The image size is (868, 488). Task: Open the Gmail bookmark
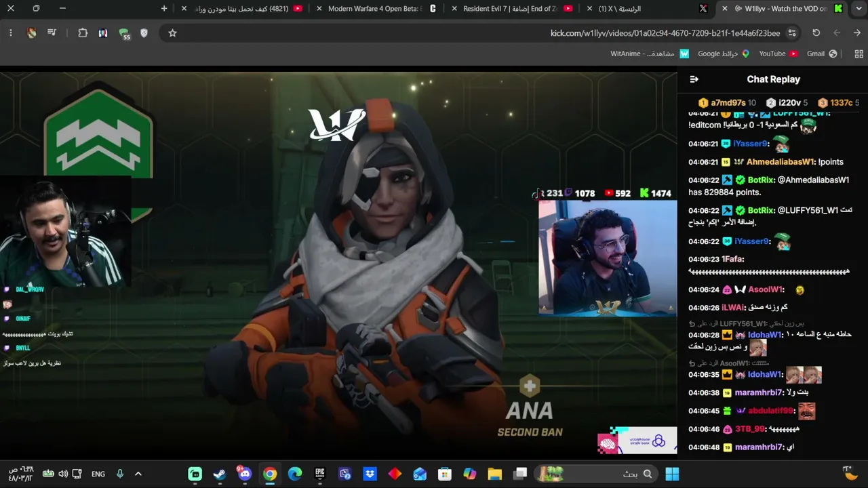[823, 54]
